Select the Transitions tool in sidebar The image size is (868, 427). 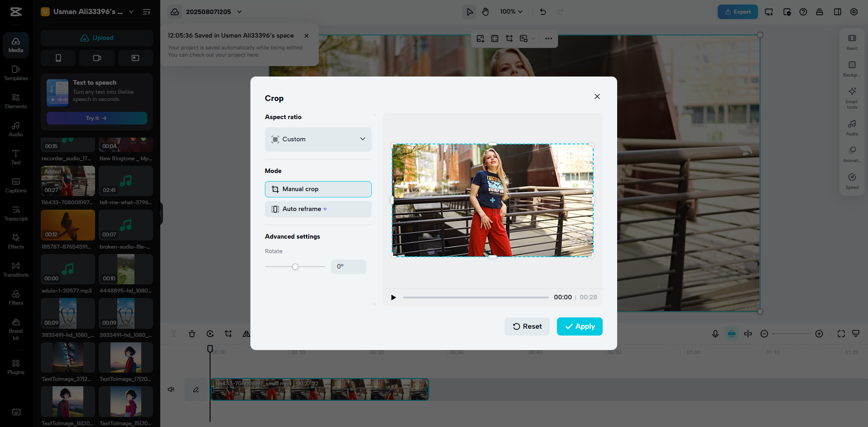(16, 269)
